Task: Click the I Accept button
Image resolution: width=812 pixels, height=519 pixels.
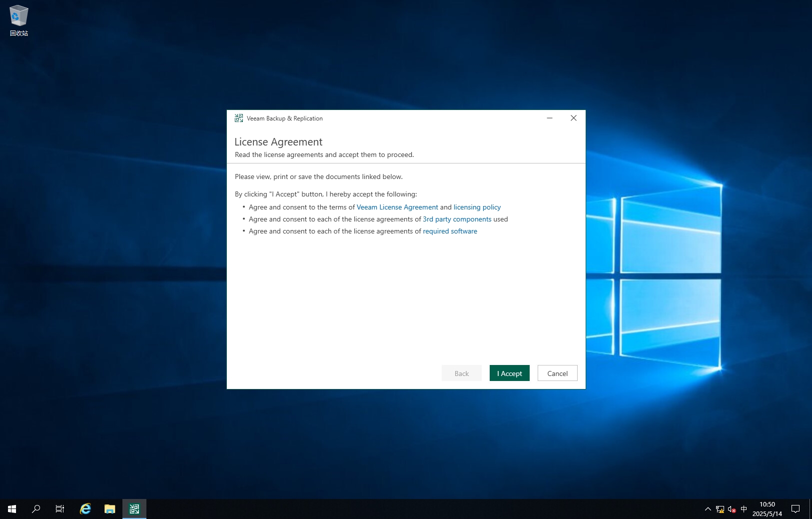Action: point(509,373)
